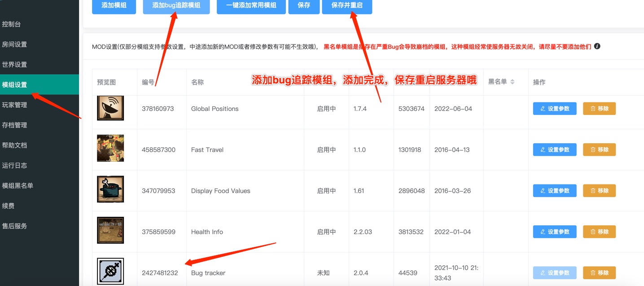644x286 pixels.
Task: Click the Fast Travel mod thumbnail
Action: (110, 149)
